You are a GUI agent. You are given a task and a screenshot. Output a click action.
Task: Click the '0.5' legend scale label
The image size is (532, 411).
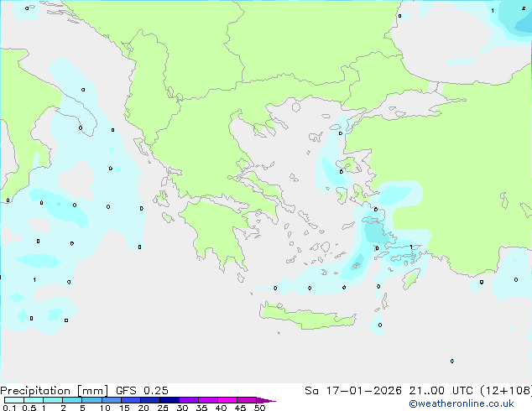click(x=29, y=408)
